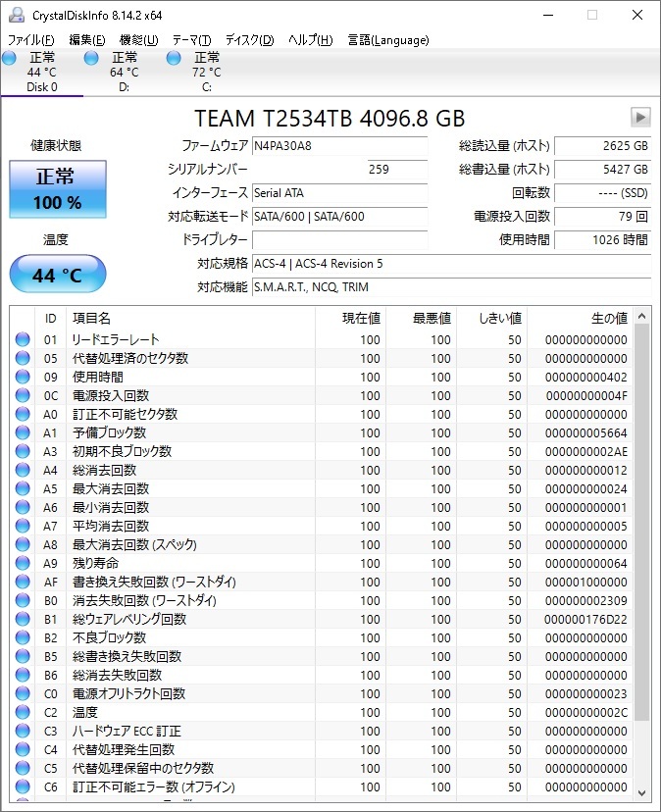Click the status orb for A9 残り寿命

click(23, 563)
